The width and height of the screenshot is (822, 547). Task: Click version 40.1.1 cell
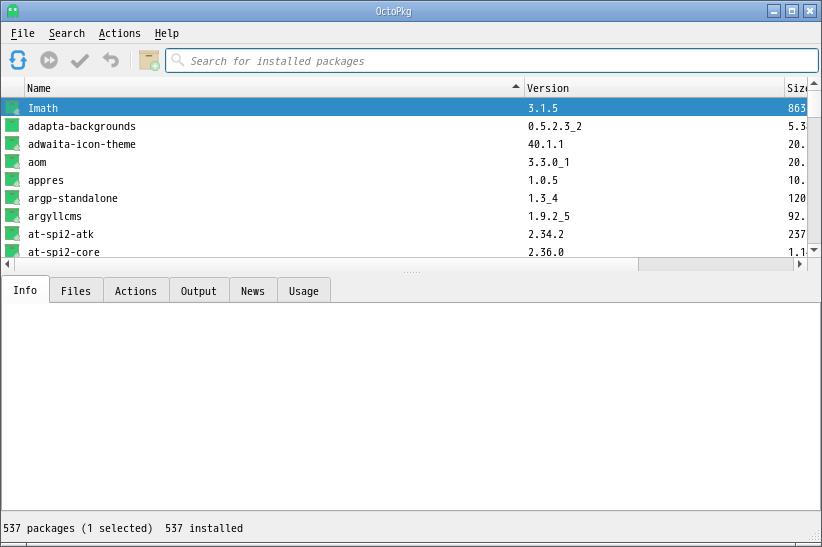pyautogui.click(x=546, y=144)
